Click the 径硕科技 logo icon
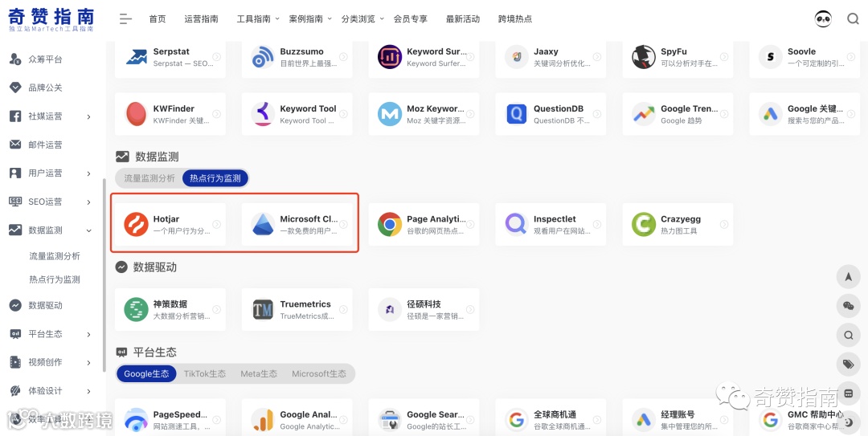Viewport: 868px width, 436px height. [390, 309]
